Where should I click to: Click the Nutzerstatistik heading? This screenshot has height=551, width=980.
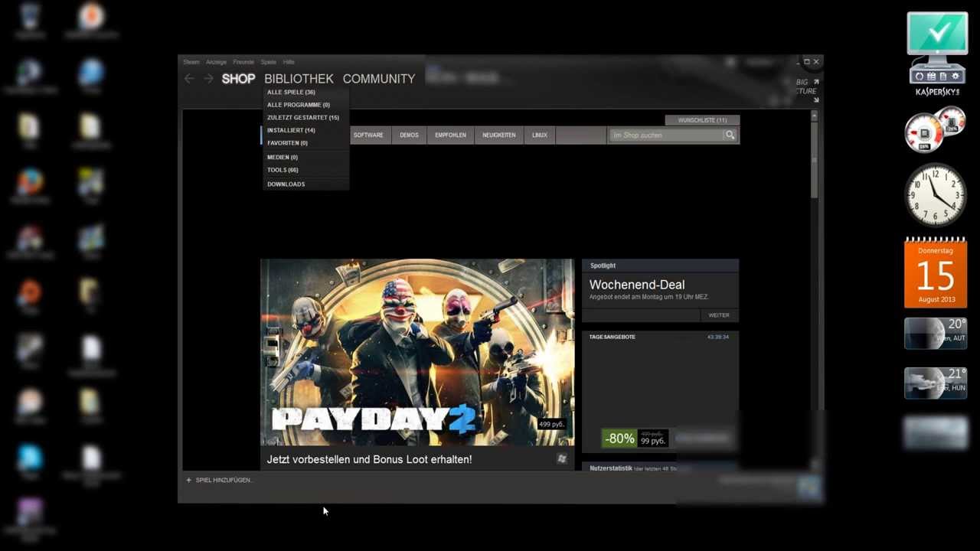click(611, 468)
